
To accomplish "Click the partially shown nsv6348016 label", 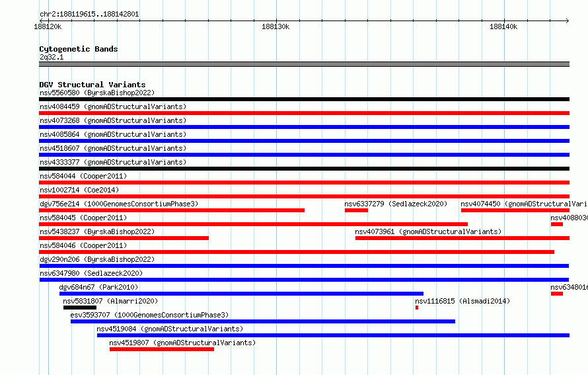I will coord(570,287).
